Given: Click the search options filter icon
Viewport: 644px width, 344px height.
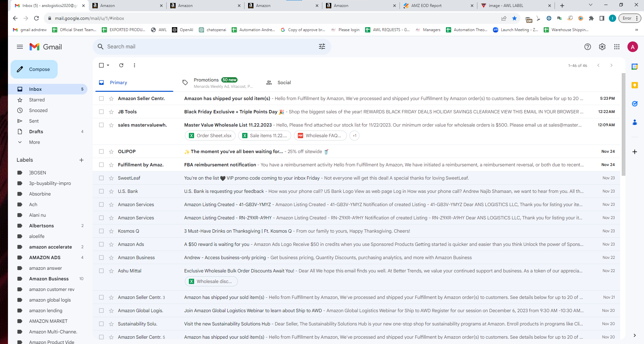Looking at the screenshot, I should pyautogui.click(x=322, y=47).
